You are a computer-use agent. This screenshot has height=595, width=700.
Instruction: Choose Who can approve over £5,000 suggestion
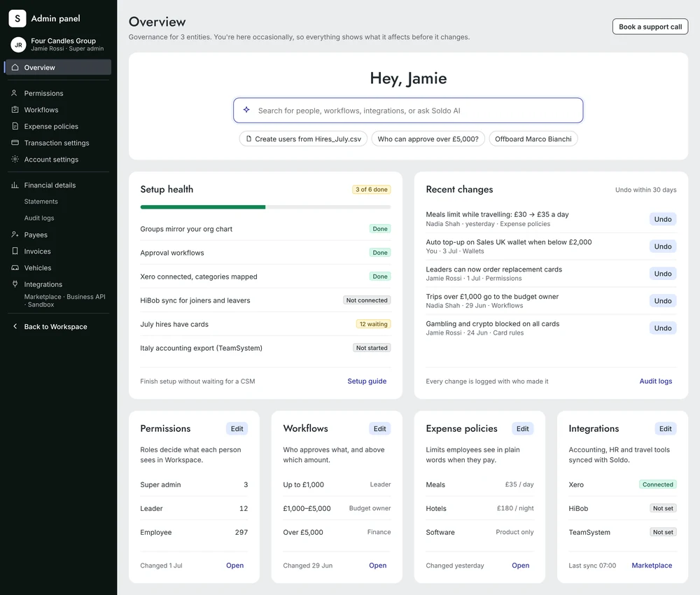(x=428, y=139)
